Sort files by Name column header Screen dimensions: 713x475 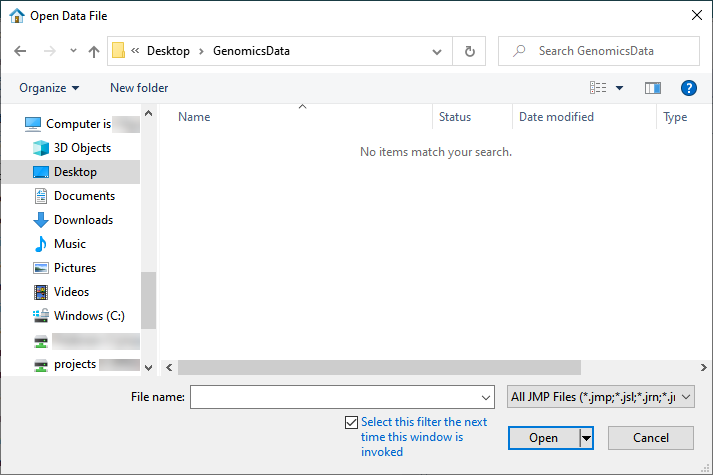click(x=194, y=117)
